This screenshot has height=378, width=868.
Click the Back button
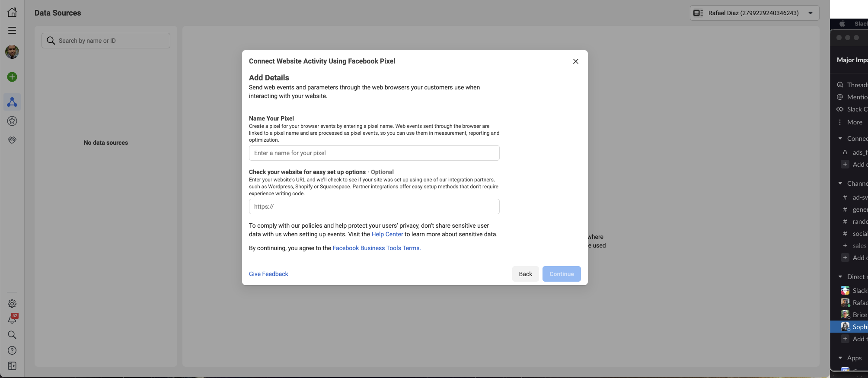pos(526,274)
